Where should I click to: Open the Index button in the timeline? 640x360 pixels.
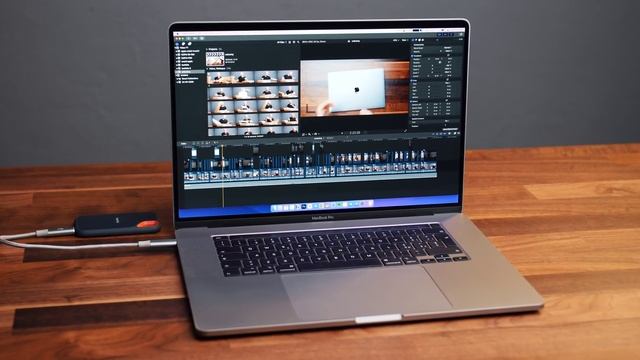[184, 144]
